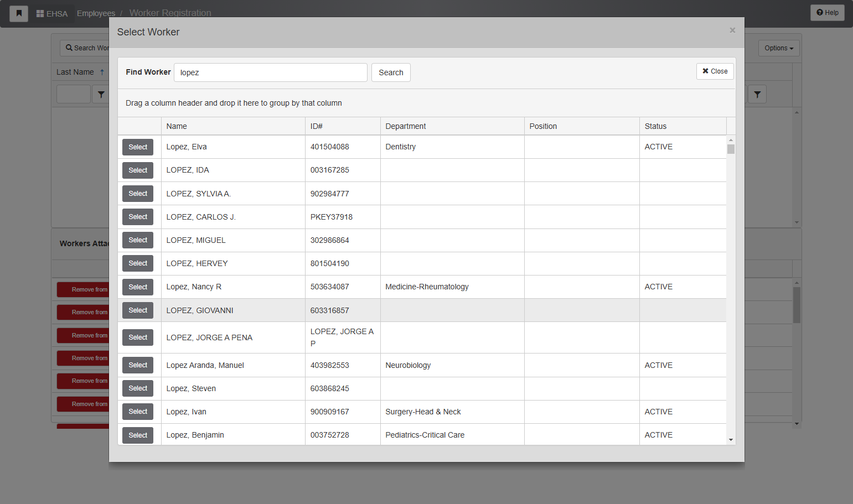Click the bookmark icon in top bar
Viewport: 853px width, 504px height.
pyautogui.click(x=19, y=13)
